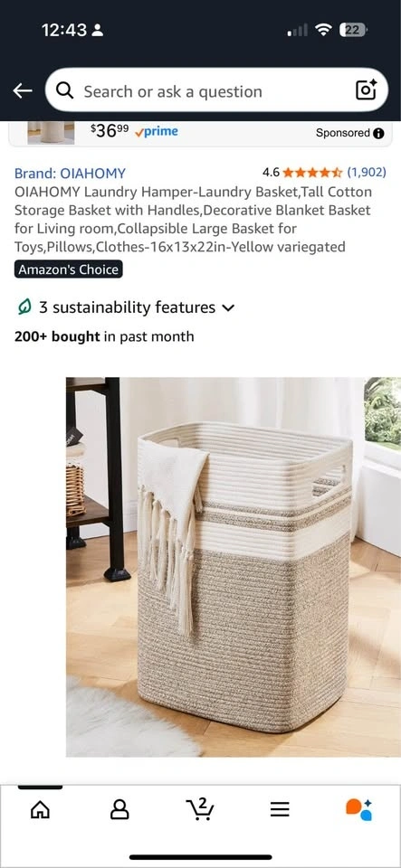Tap the green sustainability leaf icon
This screenshot has height=868, width=401.
coord(24,307)
